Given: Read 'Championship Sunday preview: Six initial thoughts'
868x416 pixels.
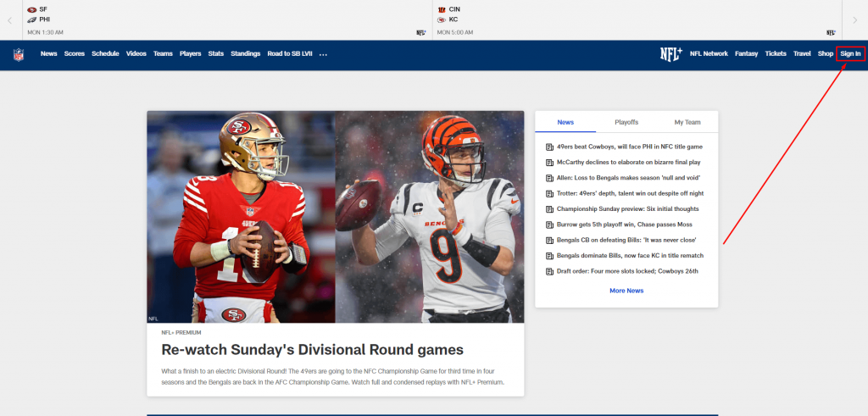Looking at the screenshot, I should (628, 209).
